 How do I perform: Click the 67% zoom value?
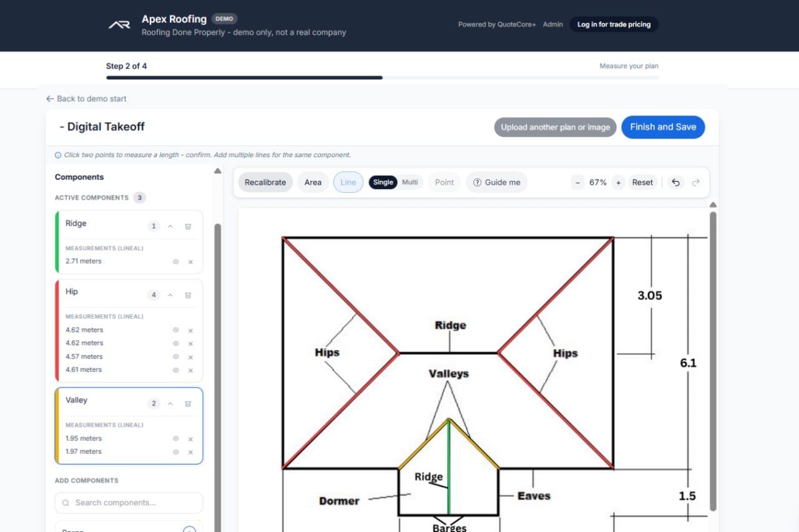tap(598, 183)
